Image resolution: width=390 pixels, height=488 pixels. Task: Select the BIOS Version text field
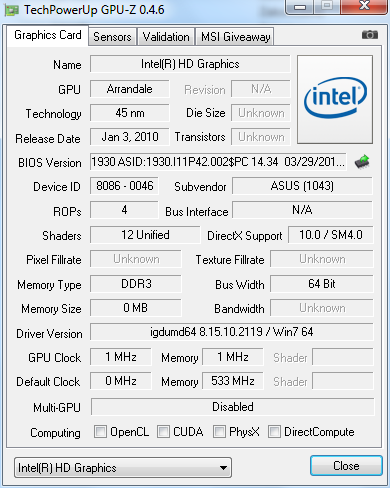pyautogui.click(x=218, y=162)
